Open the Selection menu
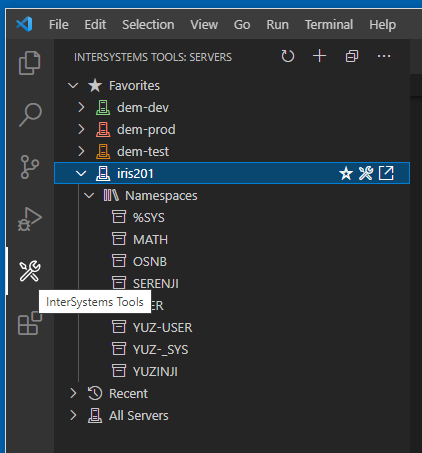The height and width of the screenshot is (453, 422). pos(148,25)
